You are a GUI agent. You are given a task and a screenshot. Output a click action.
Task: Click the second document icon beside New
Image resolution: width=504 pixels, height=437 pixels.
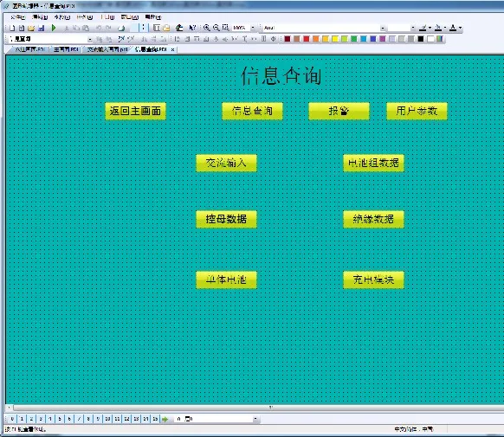click(22, 29)
